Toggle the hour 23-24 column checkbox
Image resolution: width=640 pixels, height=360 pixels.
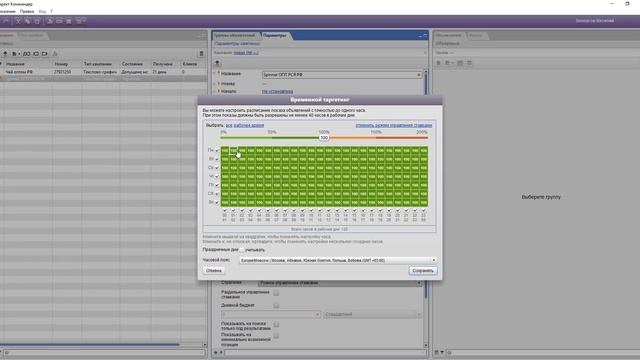pyautogui.click(x=424, y=210)
